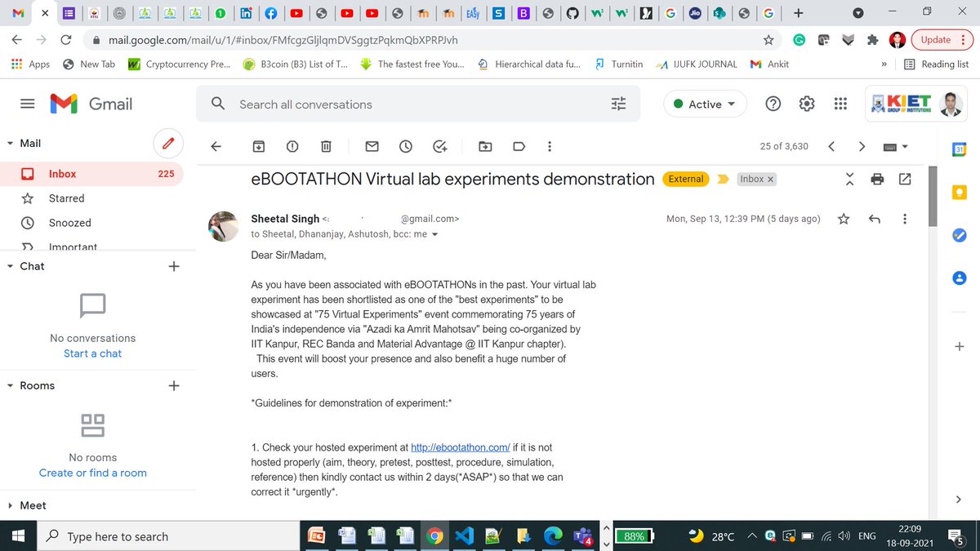
Task: Open Google Contacts side panel
Action: (x=960, y=278)
